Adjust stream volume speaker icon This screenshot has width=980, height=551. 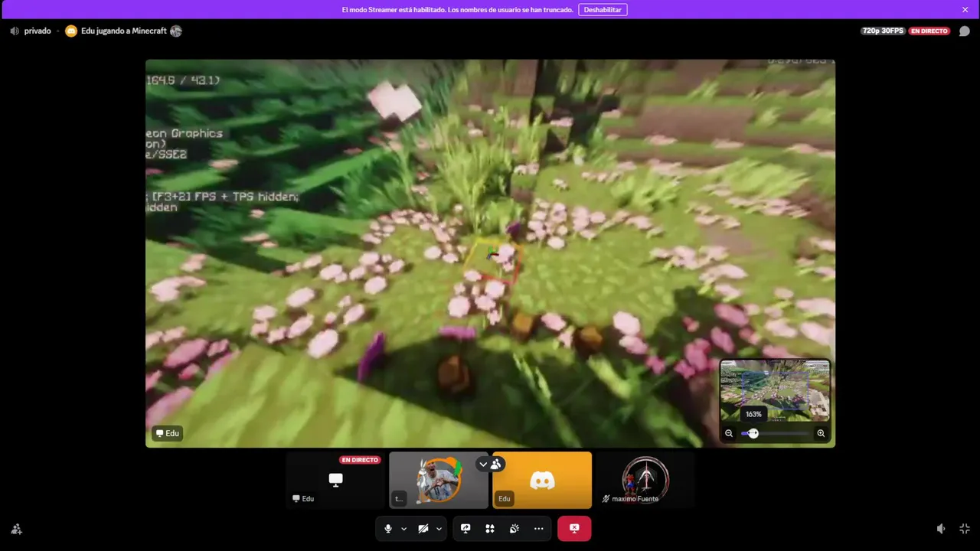941,529
